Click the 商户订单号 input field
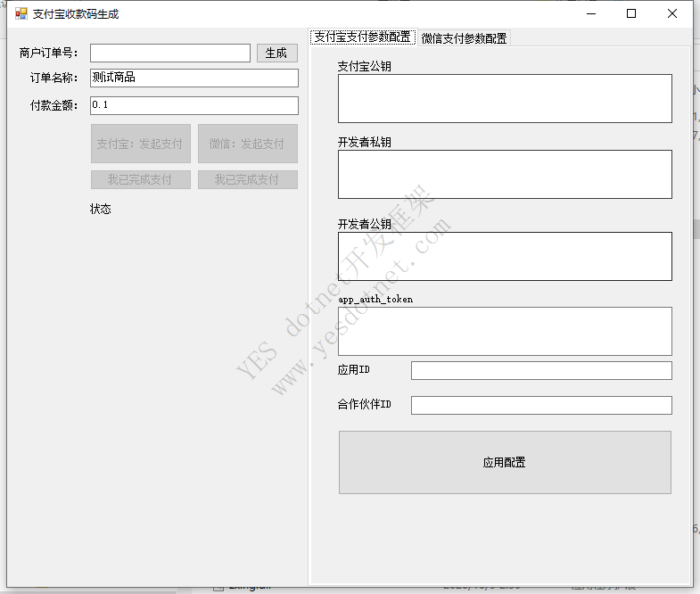This screenshot has height=594, width=700. click(170, 54)
